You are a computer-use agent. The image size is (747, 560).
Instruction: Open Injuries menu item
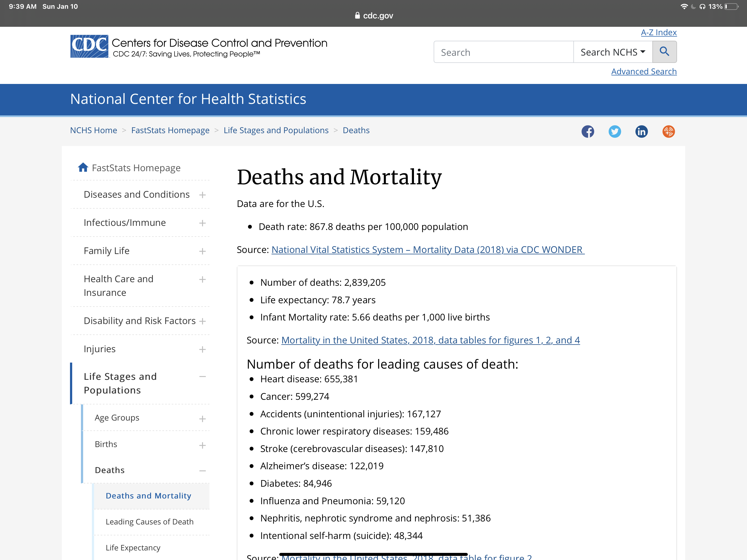point(99,349)
